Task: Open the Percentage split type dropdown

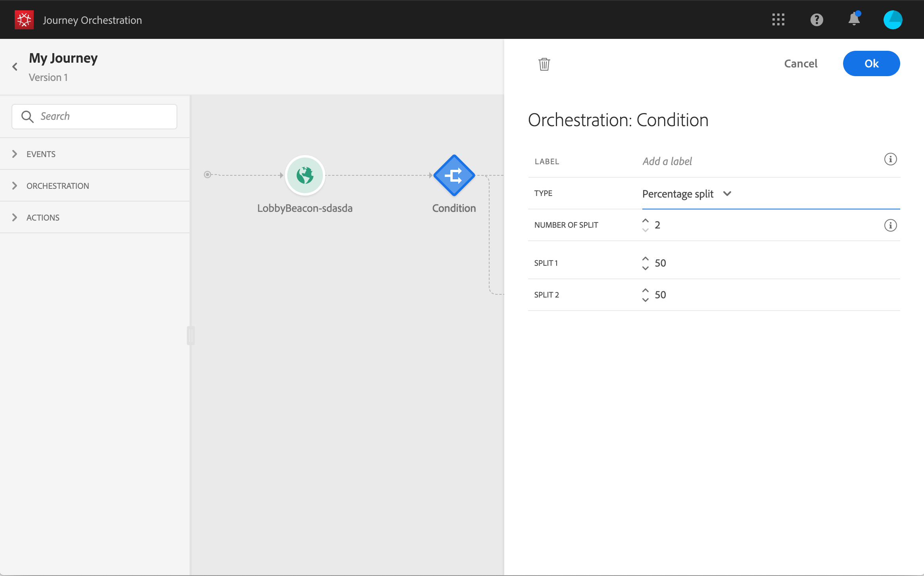Action: [x=686, y=194]
